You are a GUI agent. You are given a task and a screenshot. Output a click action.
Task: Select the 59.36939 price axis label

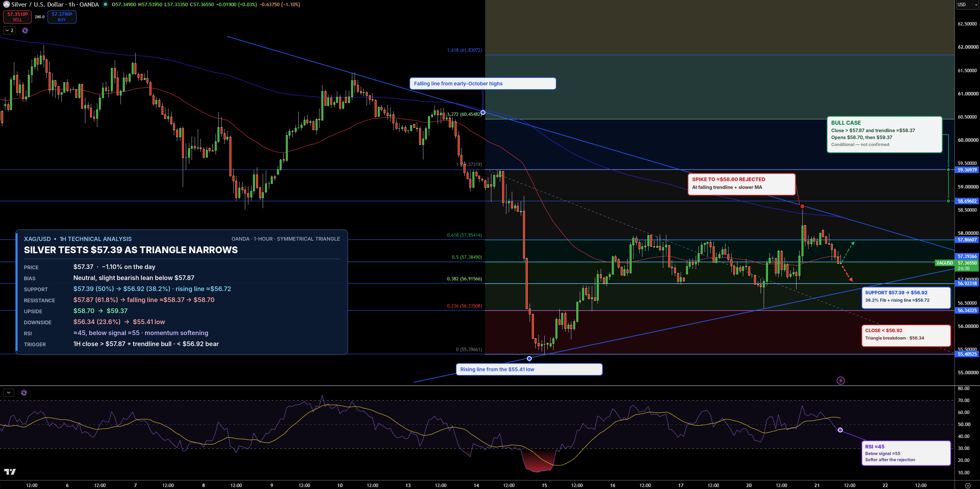tap(967, 170)
